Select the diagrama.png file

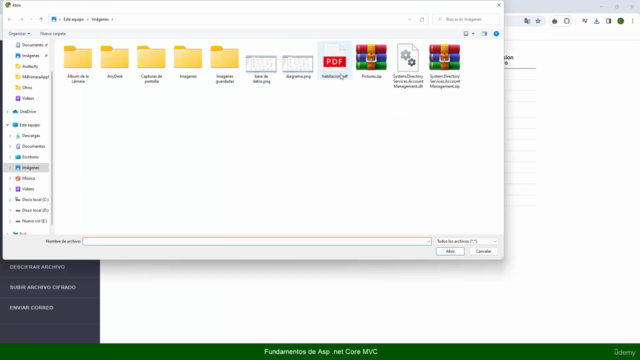(298, 66)
